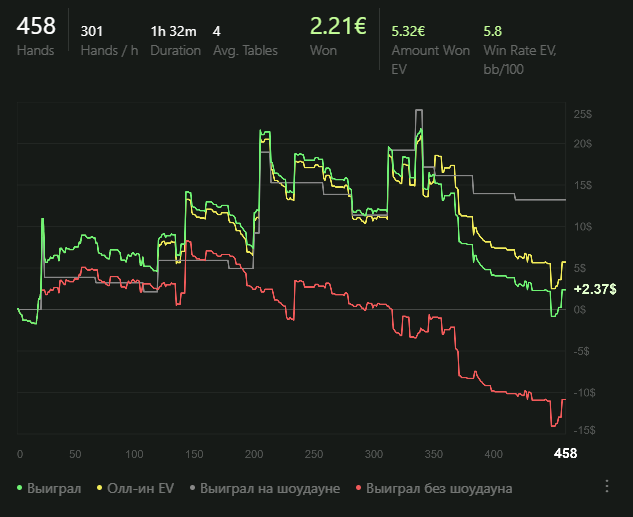Image resolution: width=633 pixels, height=517 pixels.
Task: Click the Avg. Tables value 4
Action: (x=217, y=31)
